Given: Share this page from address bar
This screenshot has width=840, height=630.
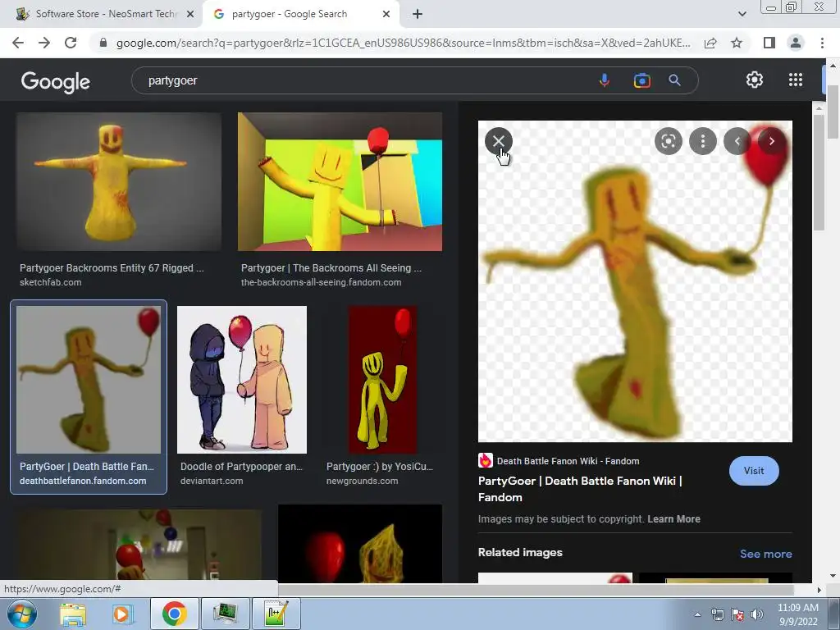Looking at the screenshot, I should coord(710,43).
